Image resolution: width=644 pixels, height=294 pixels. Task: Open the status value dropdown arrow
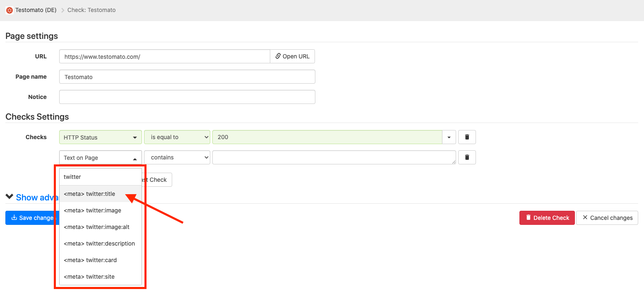point(449,137)
